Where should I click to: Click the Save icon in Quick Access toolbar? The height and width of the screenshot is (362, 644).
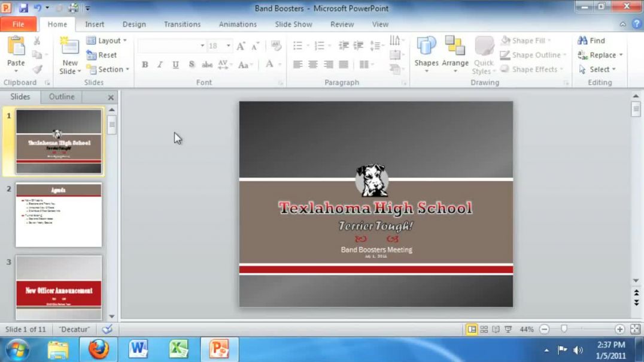click(x=23, y=7)
